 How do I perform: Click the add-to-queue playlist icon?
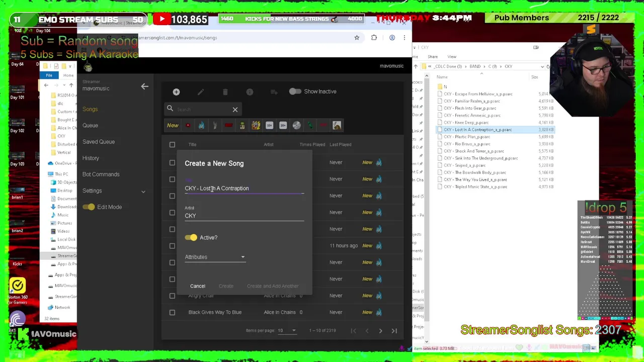(274, 92)
